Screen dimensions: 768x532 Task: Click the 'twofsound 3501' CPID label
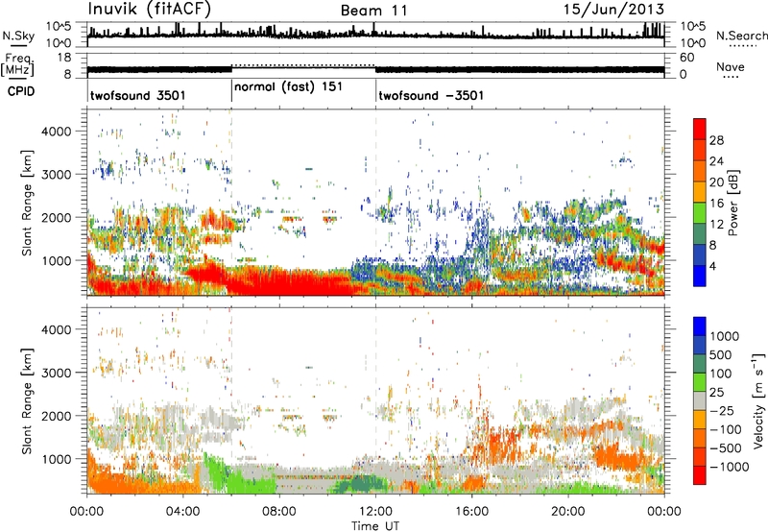(138, 95)
